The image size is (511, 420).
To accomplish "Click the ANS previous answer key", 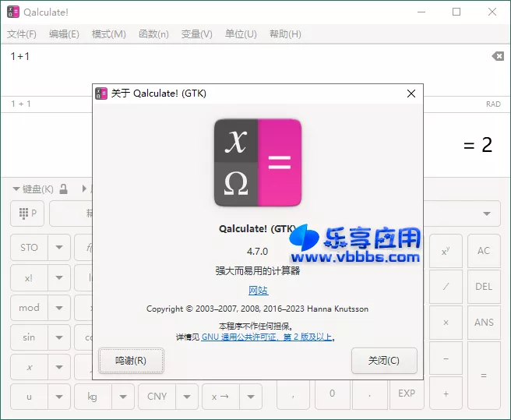I will pos(484,323).
